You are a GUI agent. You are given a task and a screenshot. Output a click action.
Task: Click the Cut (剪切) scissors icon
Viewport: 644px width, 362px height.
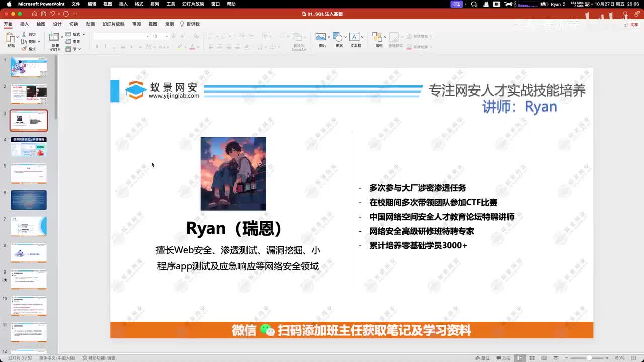pos(24,34)
